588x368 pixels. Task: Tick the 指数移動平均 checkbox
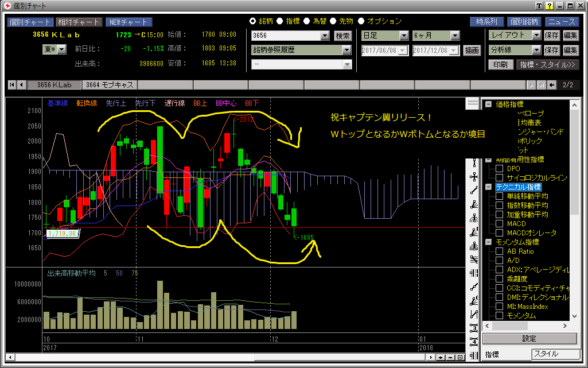point(500,205)
